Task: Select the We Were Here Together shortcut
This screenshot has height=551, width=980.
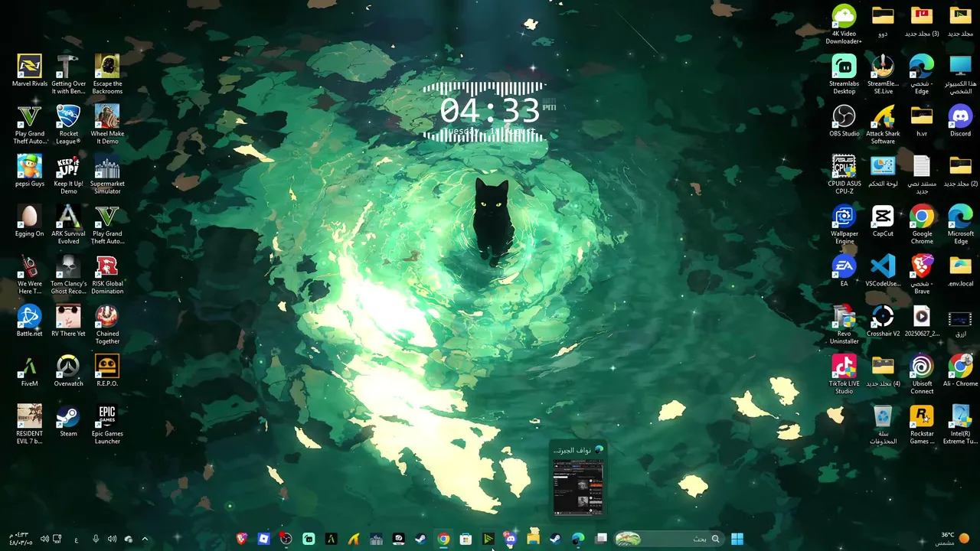Action: coord(30,275)
